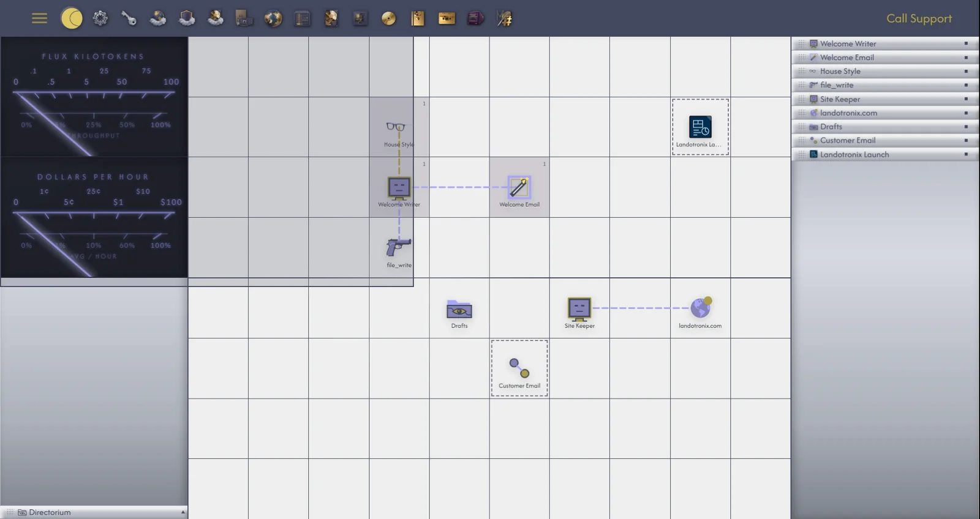The height and width of the screenshot is (519, 980).
Task: Open the Directorium panel title
Action: click(x=50, y=512)
